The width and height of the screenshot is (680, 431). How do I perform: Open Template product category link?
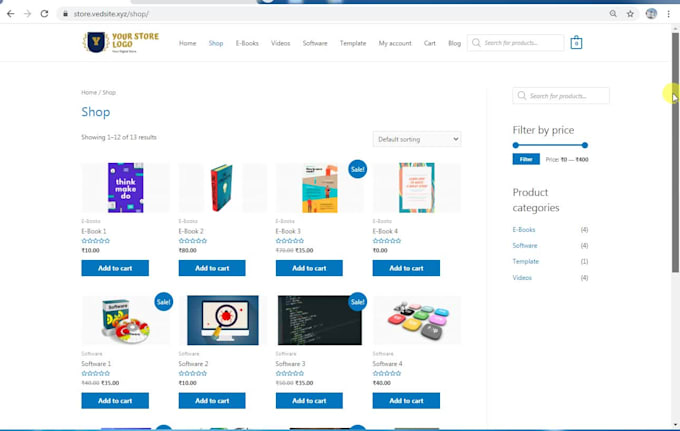[526, 261]
